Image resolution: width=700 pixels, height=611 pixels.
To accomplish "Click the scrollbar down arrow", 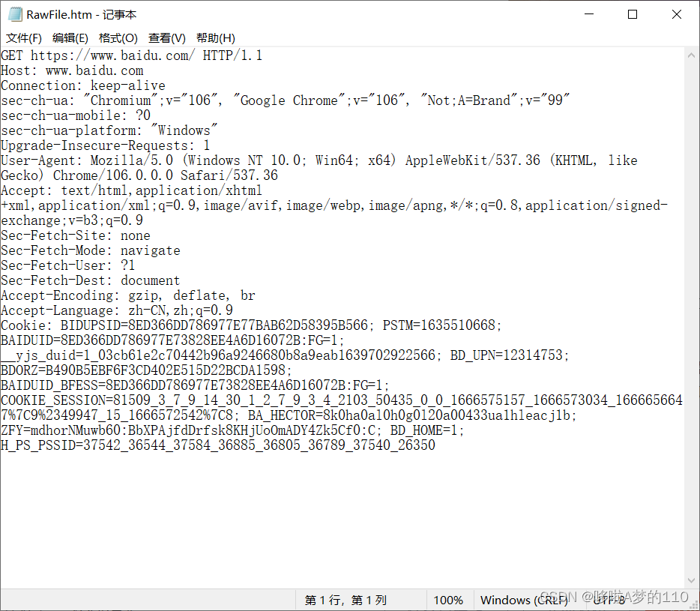I will [691, 580].
